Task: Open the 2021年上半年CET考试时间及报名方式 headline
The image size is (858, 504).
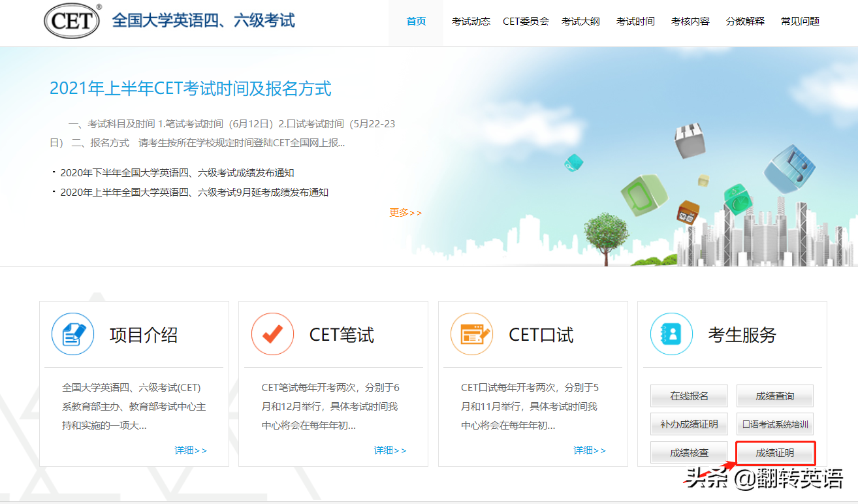Action: (x=191, y=89)
